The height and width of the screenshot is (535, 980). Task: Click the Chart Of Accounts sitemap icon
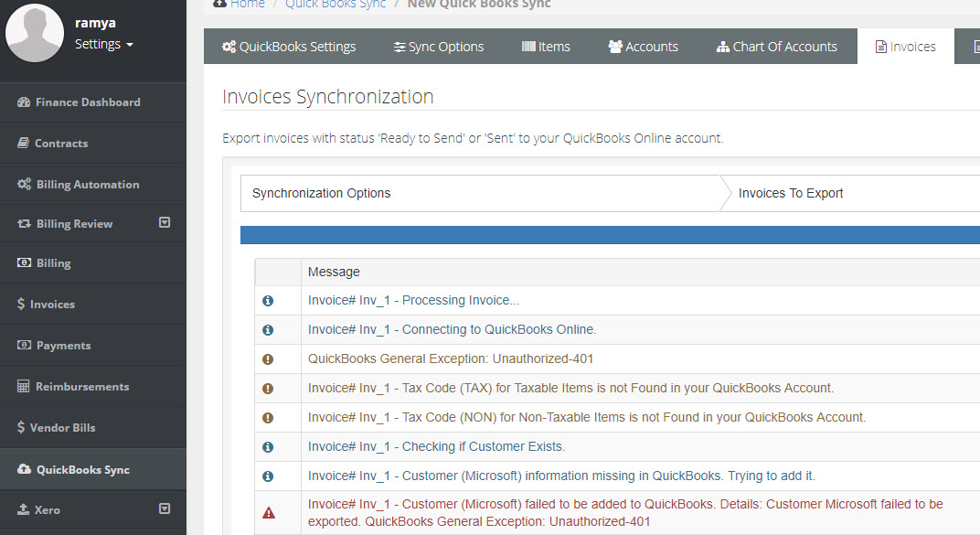723,47
